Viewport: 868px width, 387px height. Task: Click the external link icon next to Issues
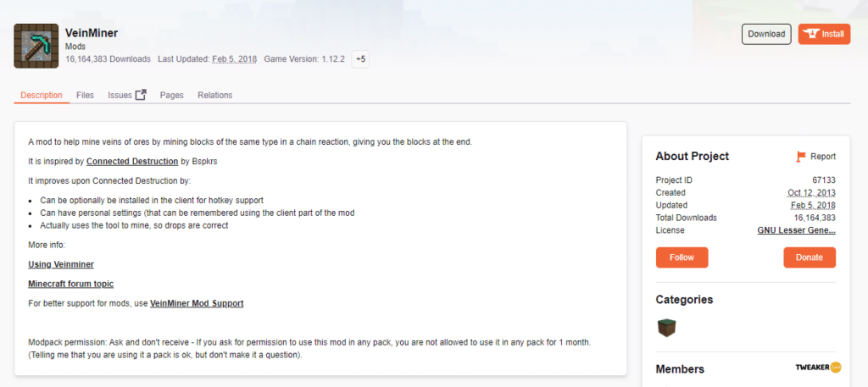click(x=142, y=95)
